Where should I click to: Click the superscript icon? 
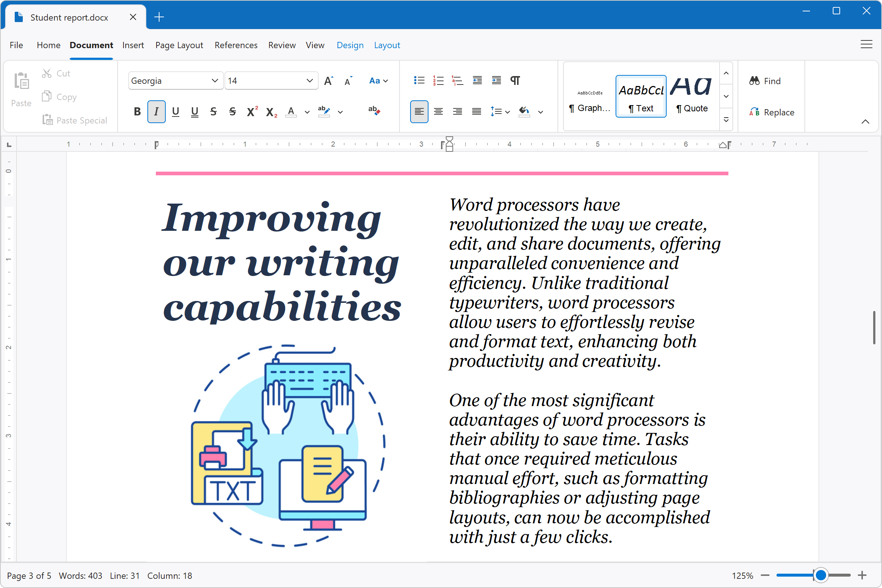pyautogui.click(x=252, y=111)
